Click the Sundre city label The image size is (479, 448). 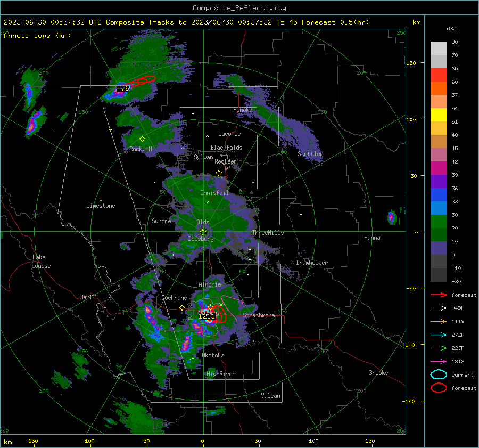click(161, 221)
